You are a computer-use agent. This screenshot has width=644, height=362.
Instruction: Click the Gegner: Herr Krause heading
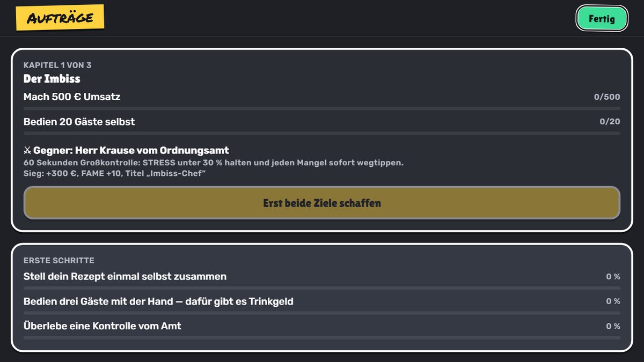point(131,151)
